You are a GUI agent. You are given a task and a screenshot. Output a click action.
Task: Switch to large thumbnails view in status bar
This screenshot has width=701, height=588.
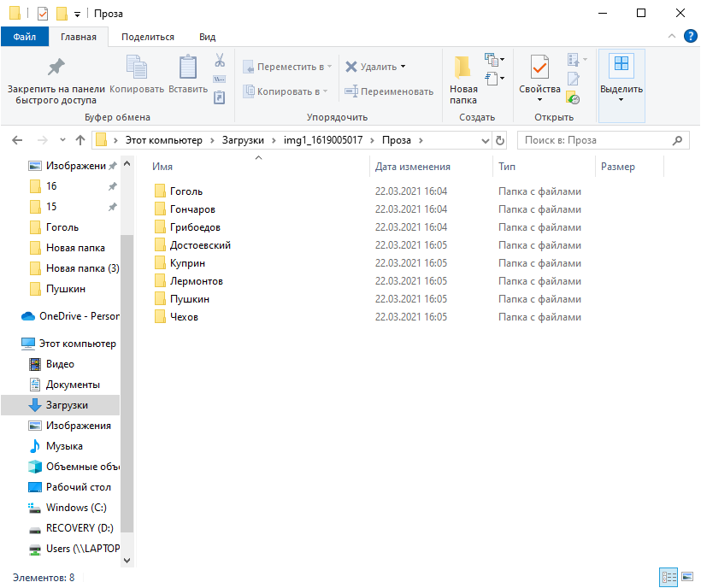pyautogui.click(x=687, y=577)
